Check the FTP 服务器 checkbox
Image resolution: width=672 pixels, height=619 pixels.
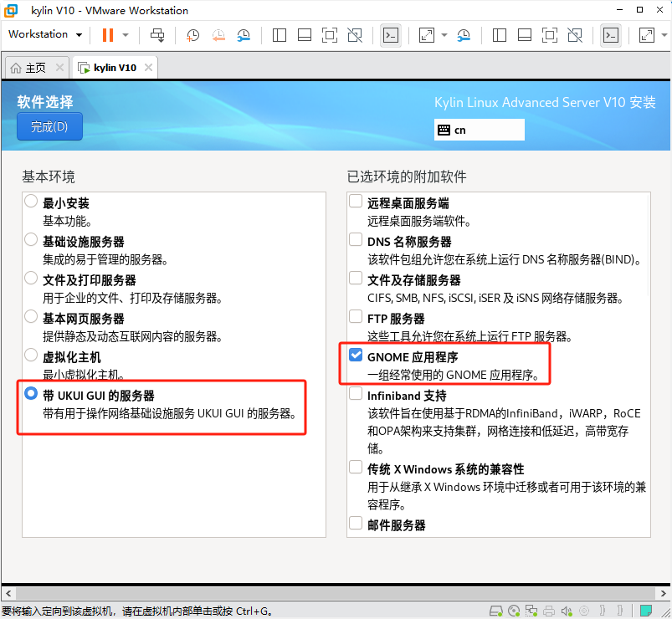[356, 316]
